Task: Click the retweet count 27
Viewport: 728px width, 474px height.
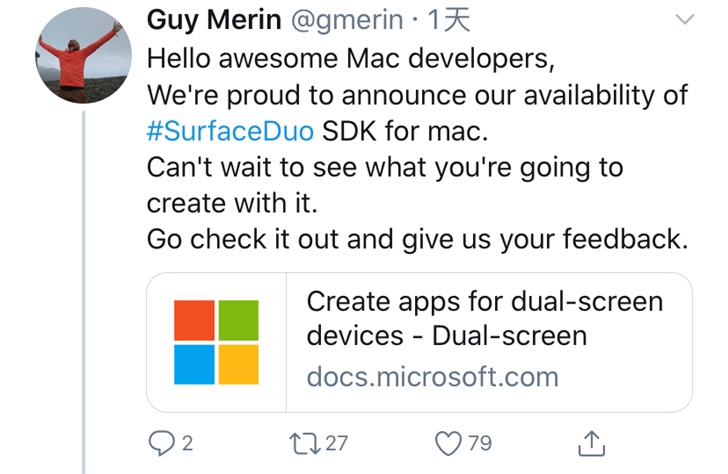Action: [336, 442]
